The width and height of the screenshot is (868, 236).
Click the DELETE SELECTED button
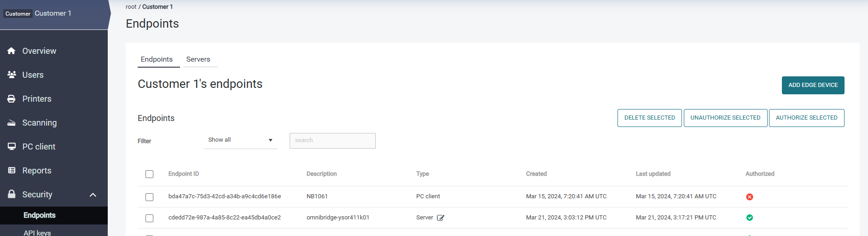click(649, 118)
